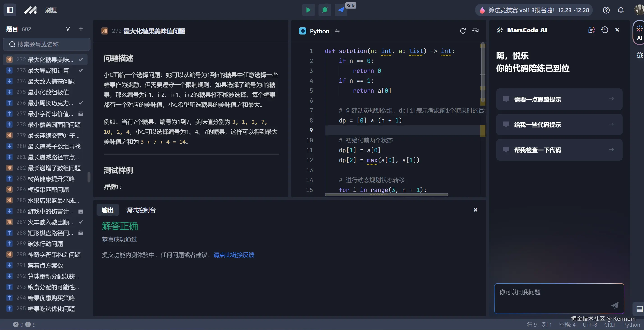
Task: Switch to the 调试控制台 tab
Action: click(141, 210)
